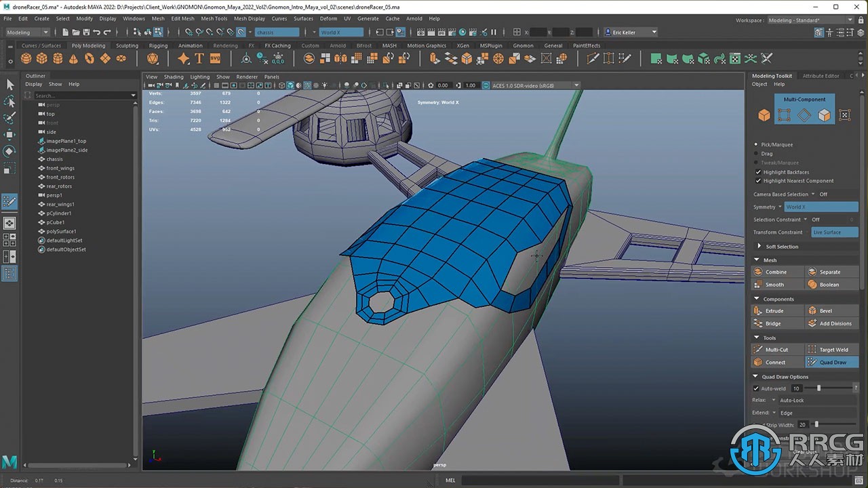Open the Outliner Display menu
This screenshot has width=868, height=488.
tap(34, 84)
